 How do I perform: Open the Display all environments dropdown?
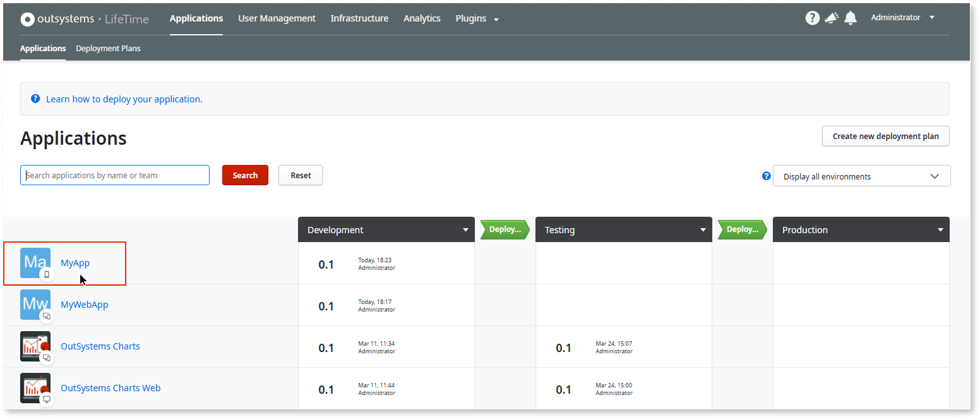pos(861,176)
